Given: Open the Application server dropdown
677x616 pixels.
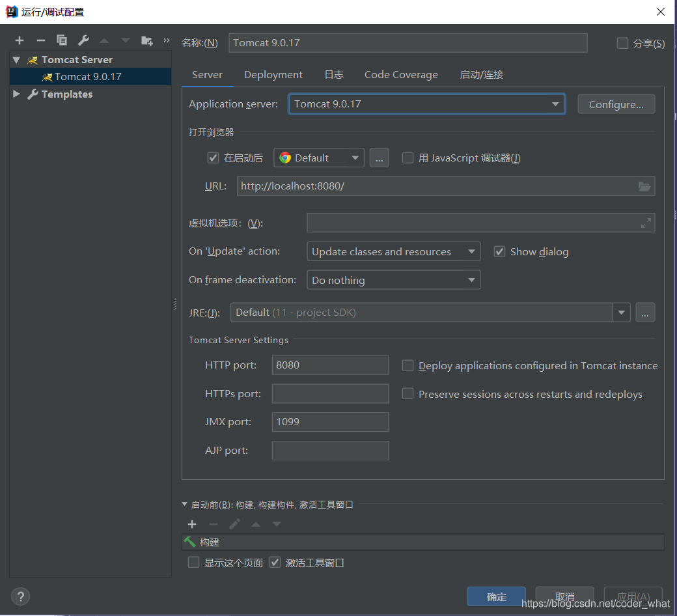Looking at the screenshot, I should coord(426,104).
